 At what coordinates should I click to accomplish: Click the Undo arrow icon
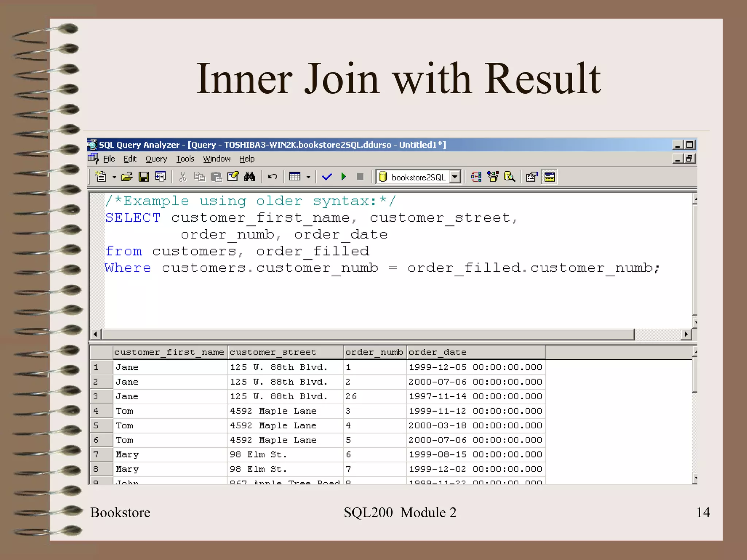(272, 177)
